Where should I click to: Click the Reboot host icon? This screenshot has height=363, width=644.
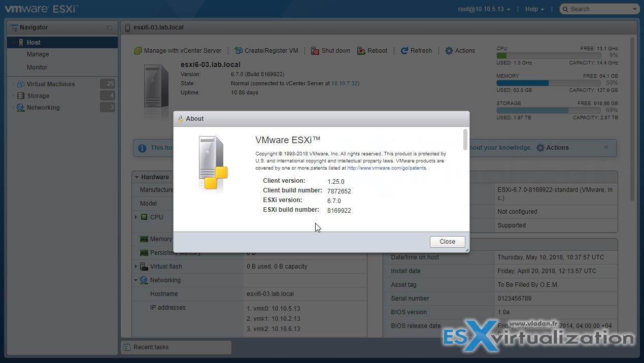point(361,51)
